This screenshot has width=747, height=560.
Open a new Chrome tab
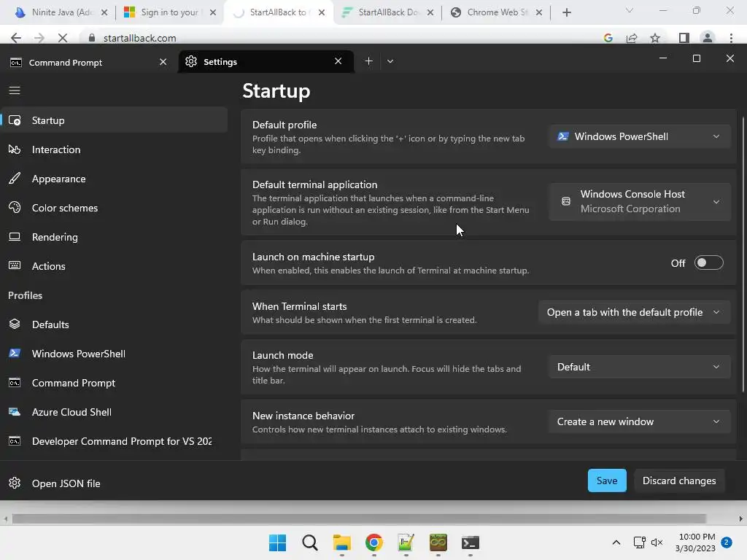click(x=566, y=12)
